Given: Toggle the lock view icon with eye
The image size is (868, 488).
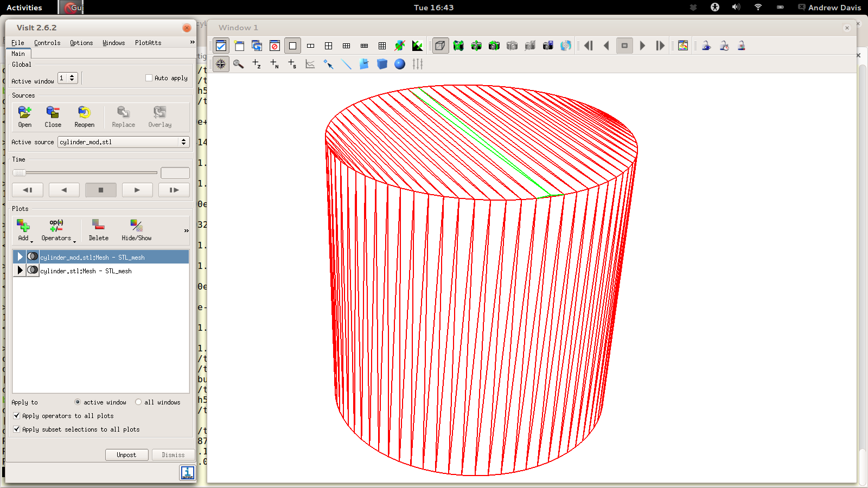Looking at the screenshot, I should tap(706, 46).
